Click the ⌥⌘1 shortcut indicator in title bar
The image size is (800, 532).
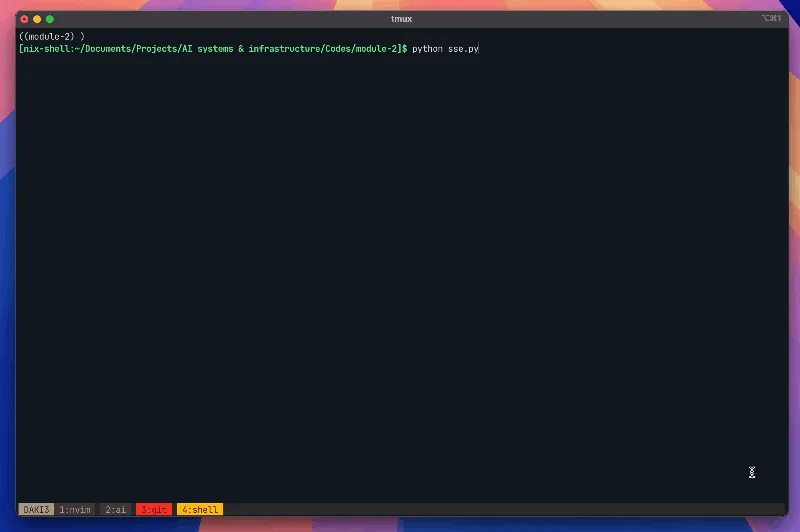[770, 19]
